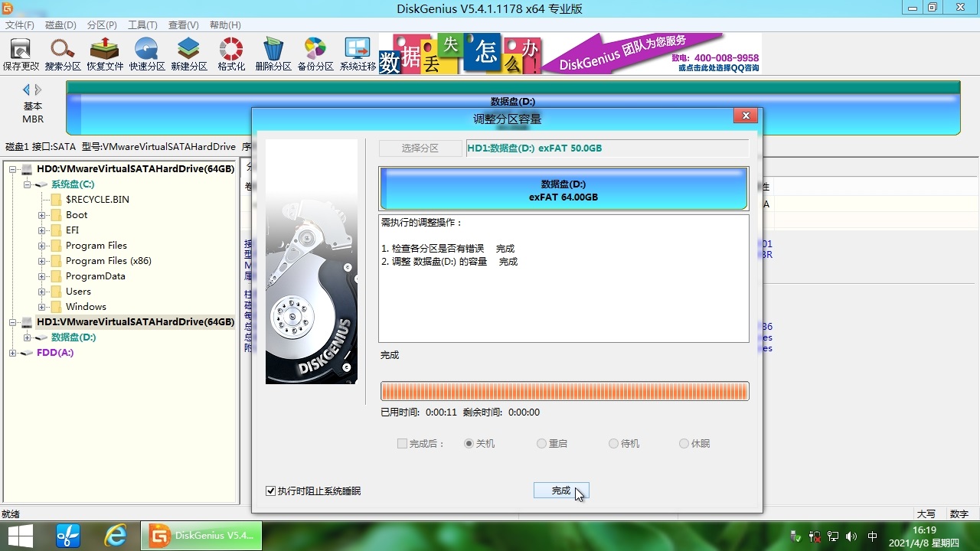This screenshot has height=551, width=980.
Task: Select the 新建分区 icon
Action: [188, 53]
